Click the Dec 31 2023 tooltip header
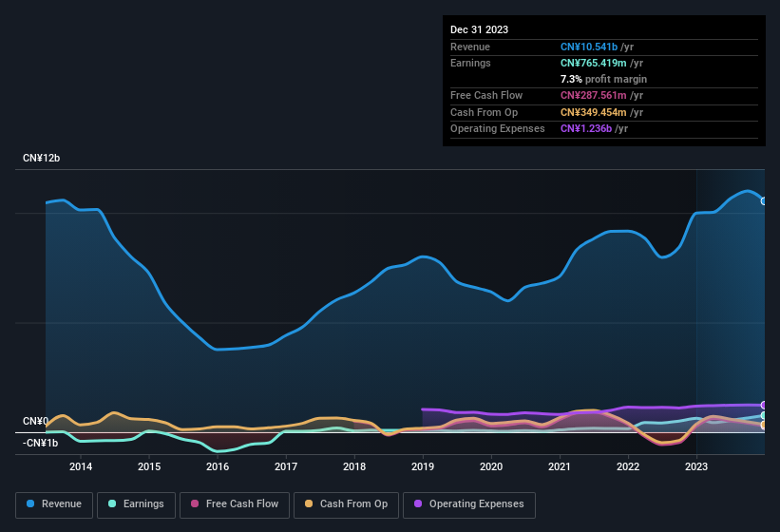The width and height of the screenshot is (780, 532). pyautogui.click(x=479, y=29)
